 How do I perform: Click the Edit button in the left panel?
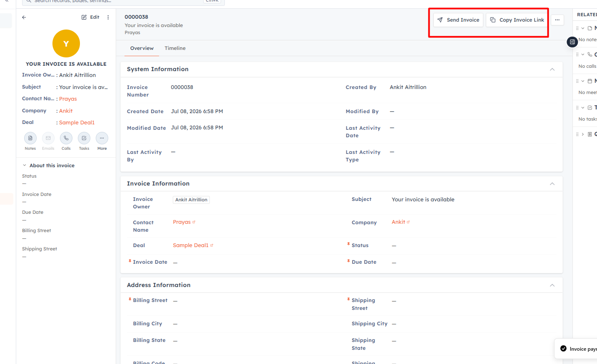[x=90, y=17]
